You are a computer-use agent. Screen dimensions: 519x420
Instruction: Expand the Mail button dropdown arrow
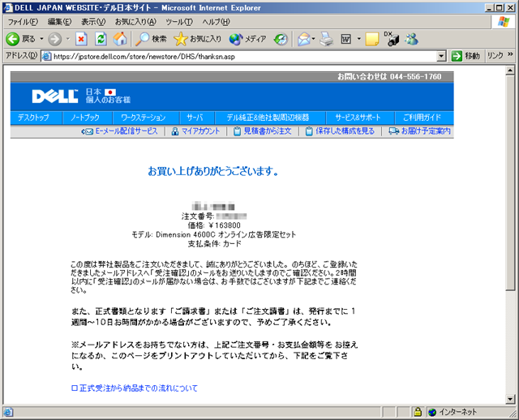click(313, 39)
